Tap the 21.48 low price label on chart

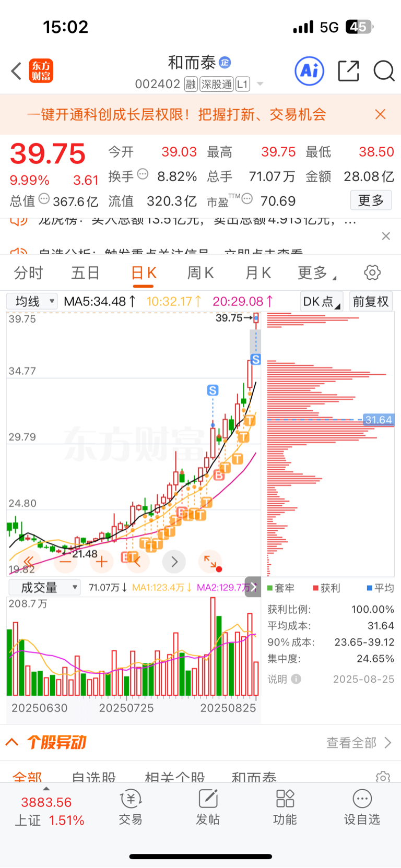[85, 554]
